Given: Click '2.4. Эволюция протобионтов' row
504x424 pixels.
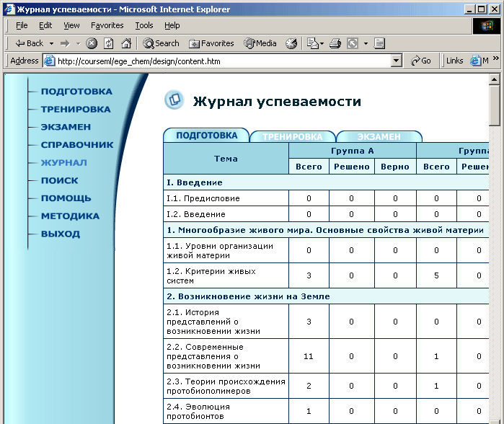Looking at the screenshot, I should click(198, 412).
